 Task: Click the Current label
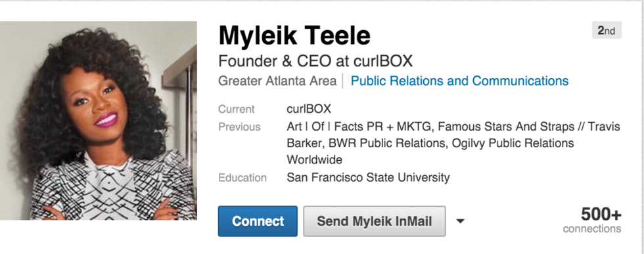tap(236, 109)
